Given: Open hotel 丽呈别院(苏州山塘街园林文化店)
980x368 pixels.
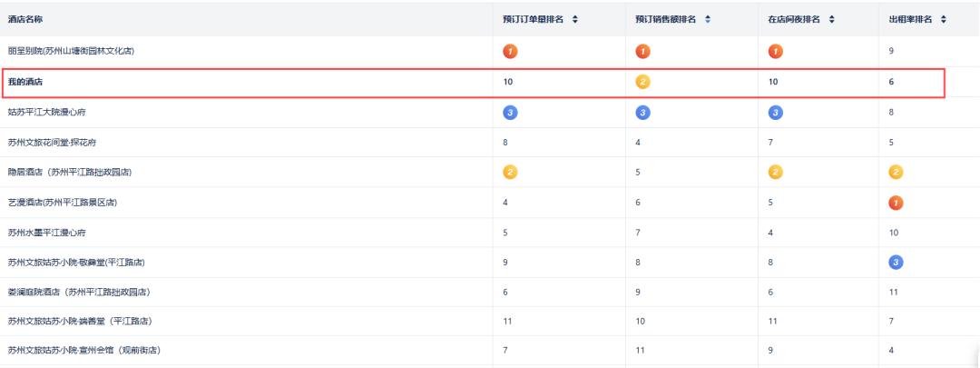Looking at the screenshot, I should [x=71, y=51].
